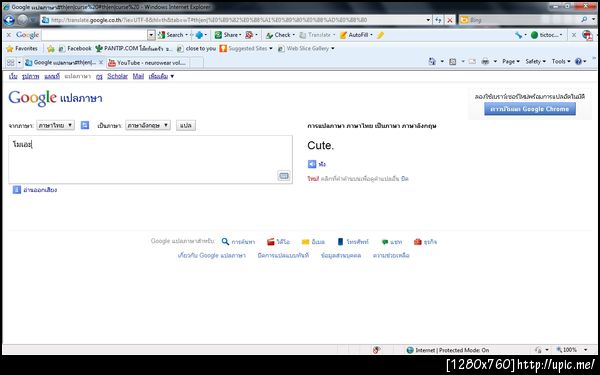The width and height of the screenshot is (600, 375).
Task: Open the 100% zoom level control
Action: pyautogui.click(x=572, y=350)
